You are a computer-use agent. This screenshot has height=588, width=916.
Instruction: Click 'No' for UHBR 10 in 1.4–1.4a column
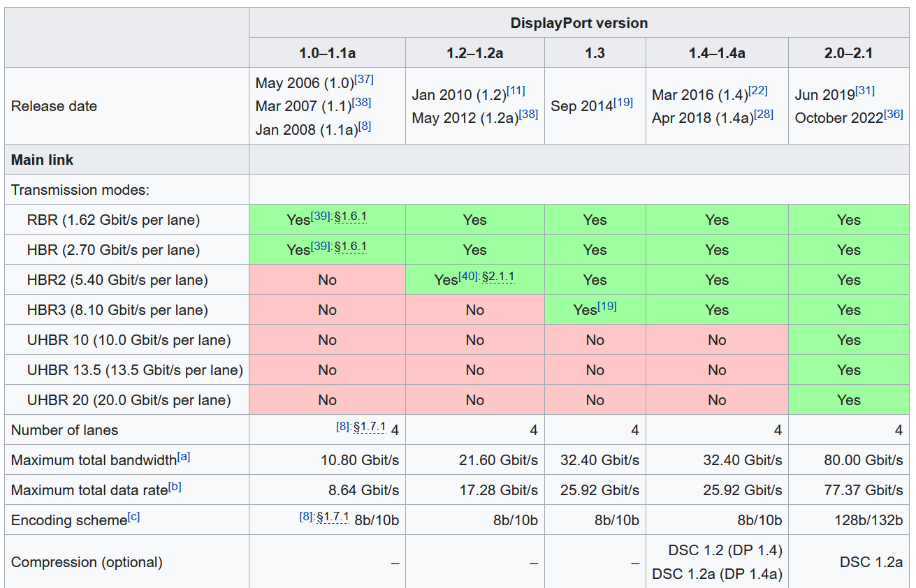click(x=718, y=340)
